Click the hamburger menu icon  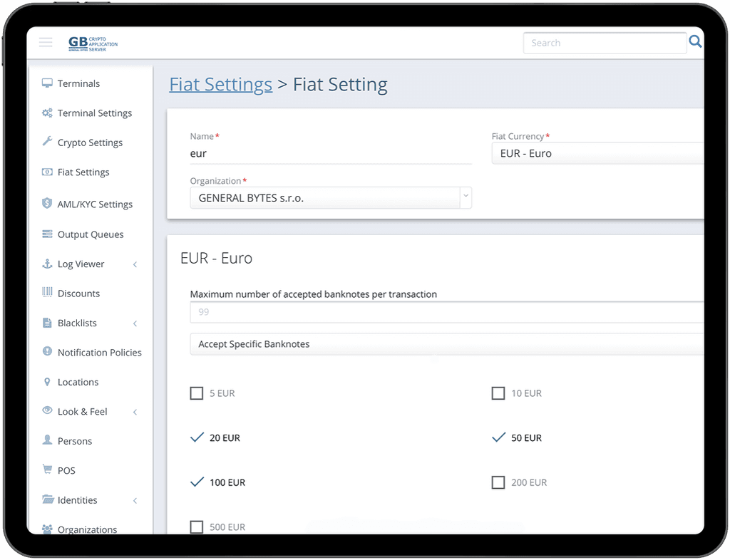46,43
